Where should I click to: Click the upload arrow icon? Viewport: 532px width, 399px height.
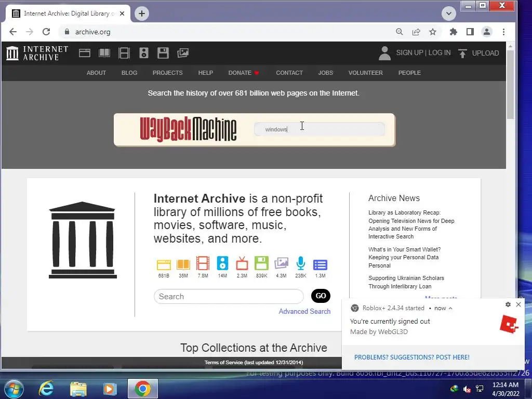coord(462,54)
